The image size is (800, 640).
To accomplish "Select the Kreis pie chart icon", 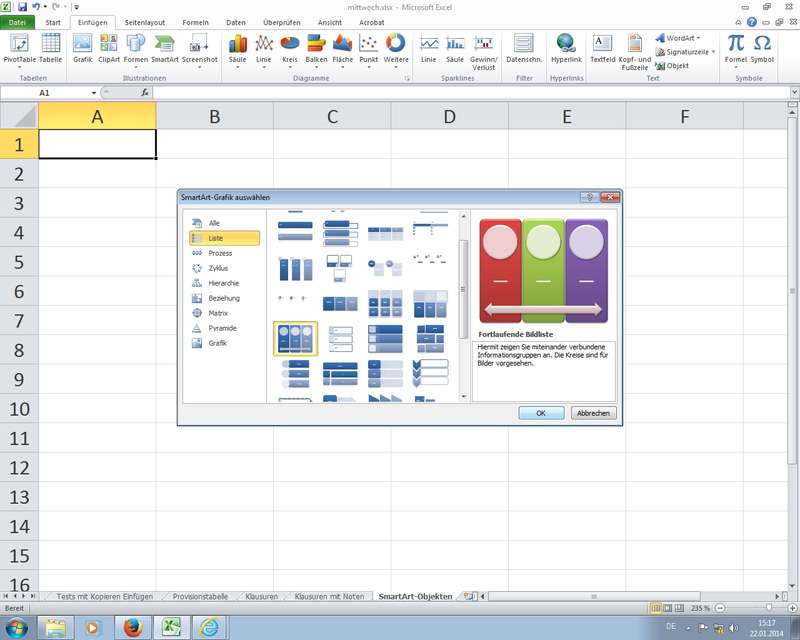I will click(290, 48).
